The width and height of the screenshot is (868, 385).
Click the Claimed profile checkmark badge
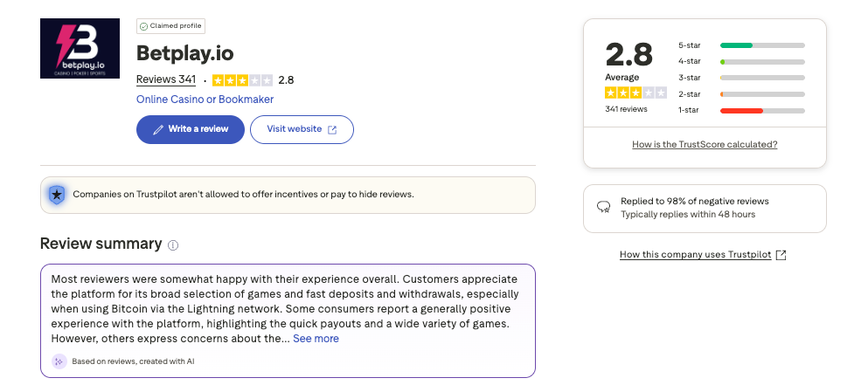click(x=143, y=27)
